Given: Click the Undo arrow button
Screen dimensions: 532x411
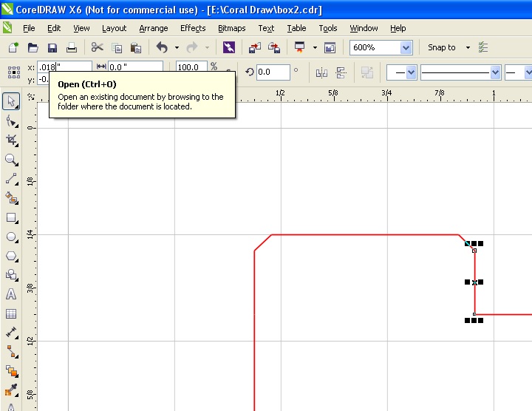Looking at the screenshot, I should pyautogui.click(x=162, y=47).
